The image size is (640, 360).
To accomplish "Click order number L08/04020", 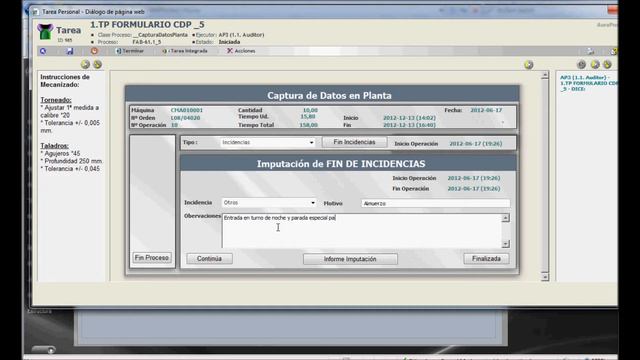I will click(x=185, y=118).
